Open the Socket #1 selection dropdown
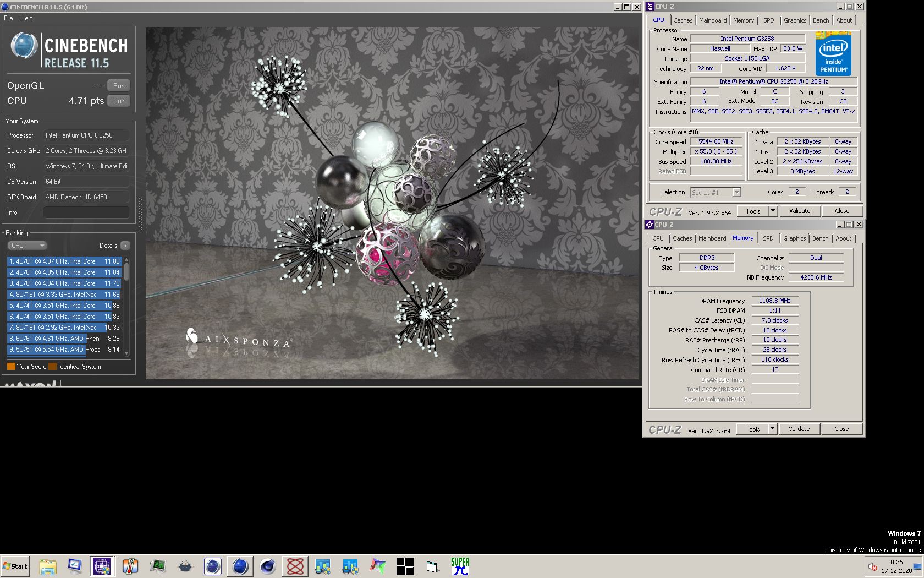This screenshot has width=924, height=578. click(736, 192)
